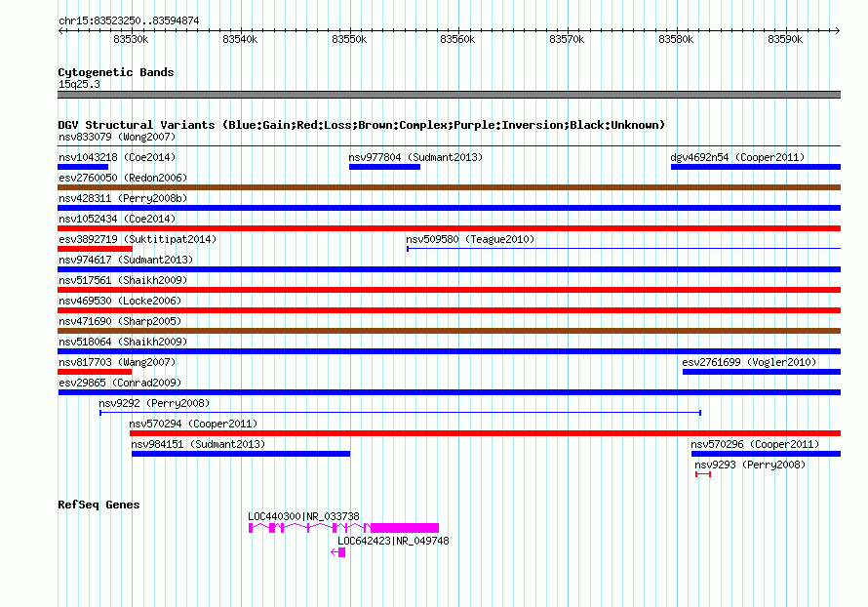This screenshot has width=868, height=607.
Task: Click the nsv9292 thin blue span line
Action: click(400, 413)
